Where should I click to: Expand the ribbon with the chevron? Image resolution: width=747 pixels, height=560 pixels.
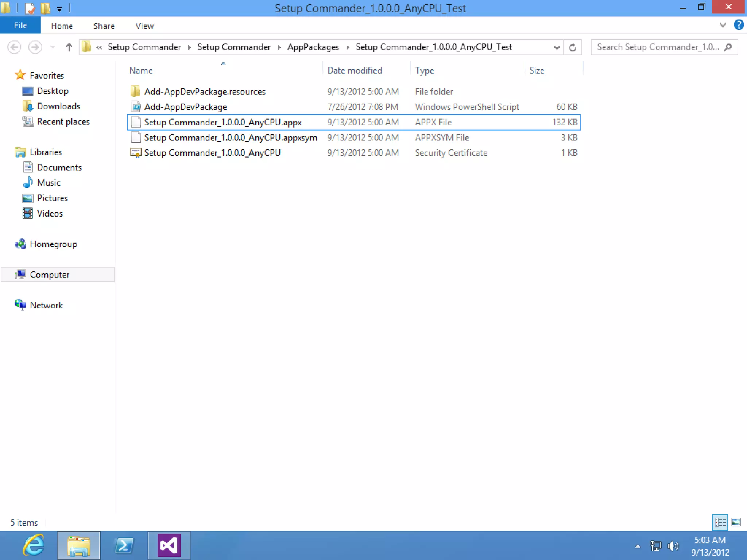click(723, 25)
